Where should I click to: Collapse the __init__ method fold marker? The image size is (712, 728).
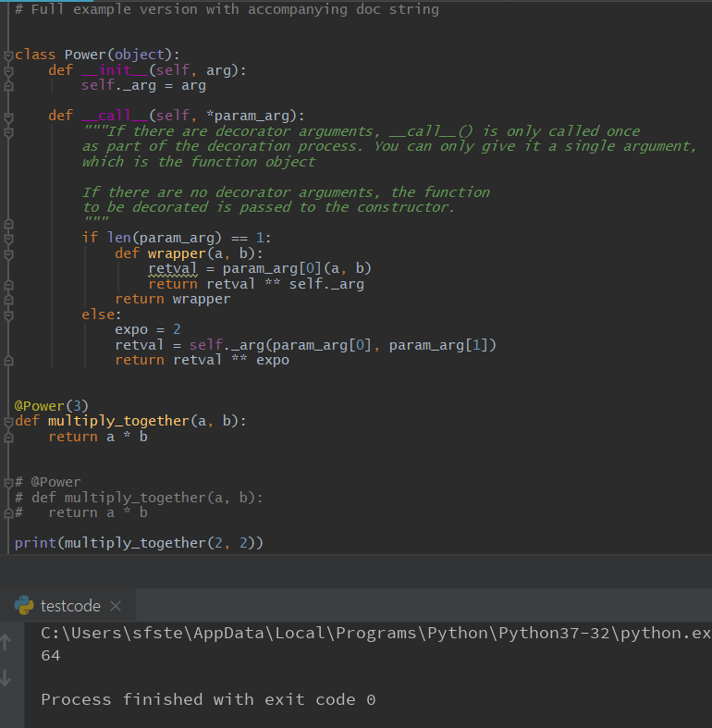(8, 71)
